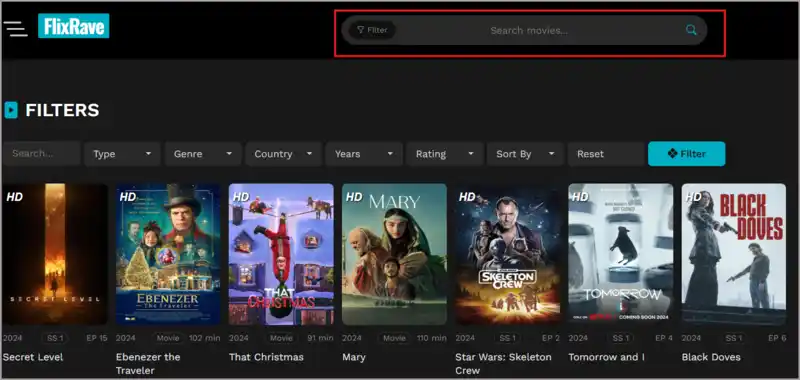Expand the Type dropdown
Viewport: 800px width, 380px height.
point(122,154)
